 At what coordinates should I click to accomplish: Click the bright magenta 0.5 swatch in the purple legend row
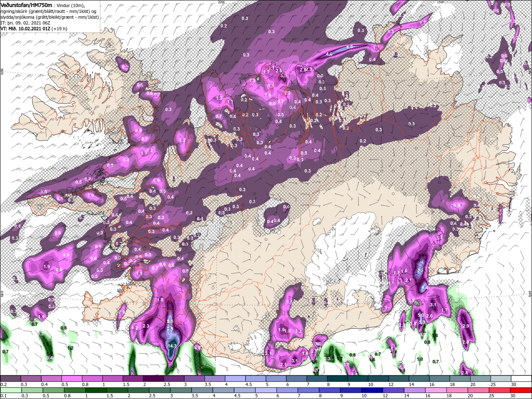coord(72,379)
